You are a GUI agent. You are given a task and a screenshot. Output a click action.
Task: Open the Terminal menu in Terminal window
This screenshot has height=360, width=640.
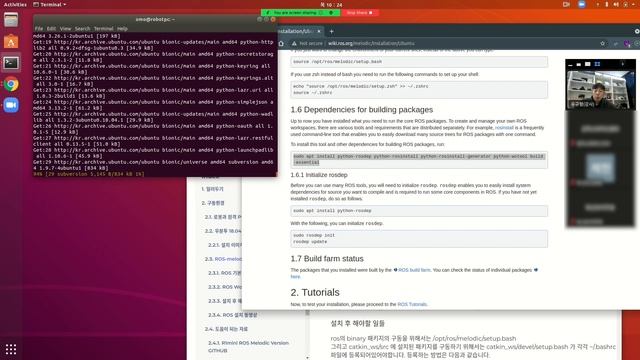point(104,29)
